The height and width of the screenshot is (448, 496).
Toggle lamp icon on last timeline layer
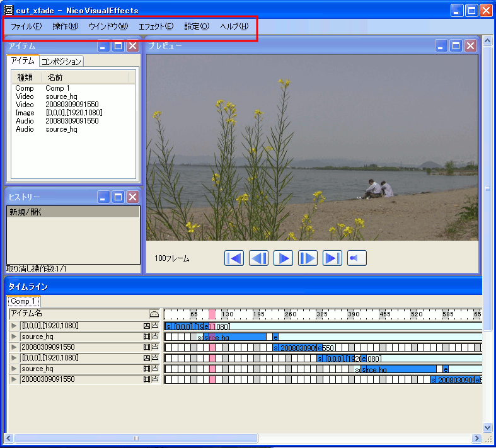[155, 379]
